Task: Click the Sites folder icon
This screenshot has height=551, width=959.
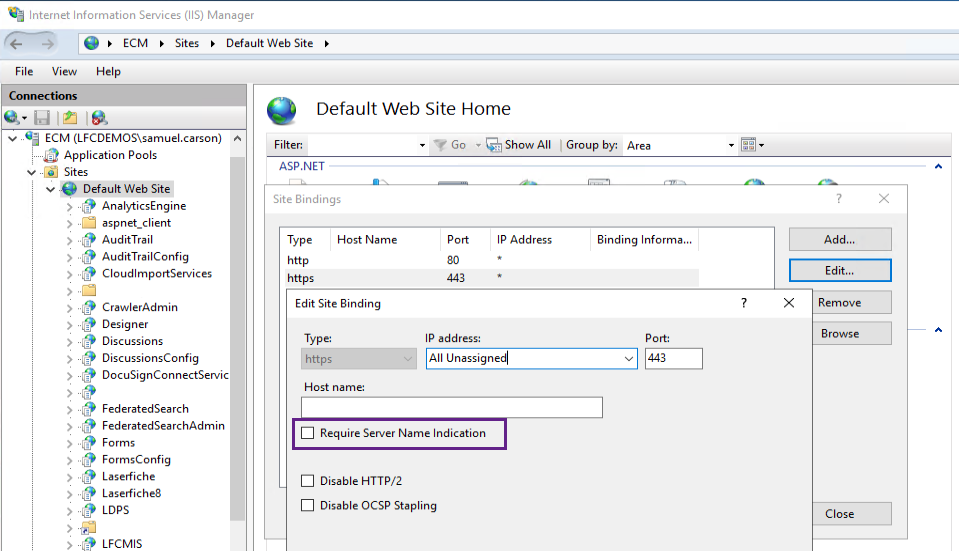Action: click(x=53, y=172)
